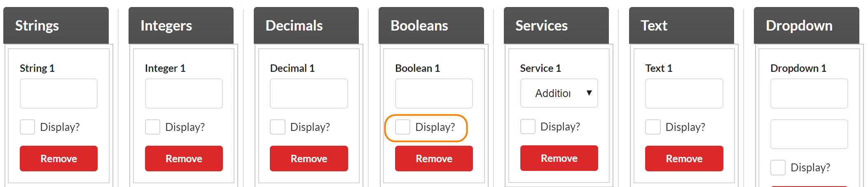Image resolution: width=868 pixels, height=187 pixels.
Task: Tick Display checkbox under String 1
Action: (x=28, y=127)
